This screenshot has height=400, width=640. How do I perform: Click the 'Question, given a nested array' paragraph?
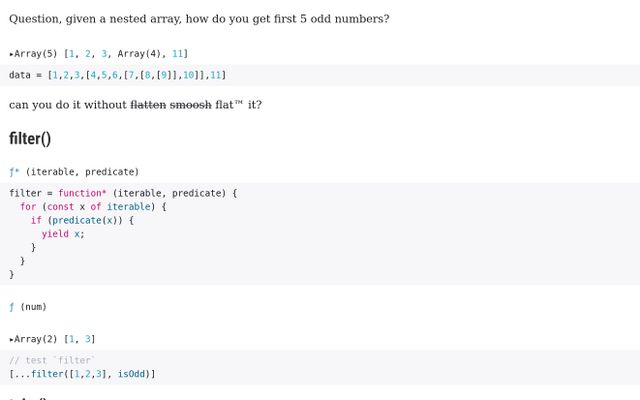pos(199,19)
